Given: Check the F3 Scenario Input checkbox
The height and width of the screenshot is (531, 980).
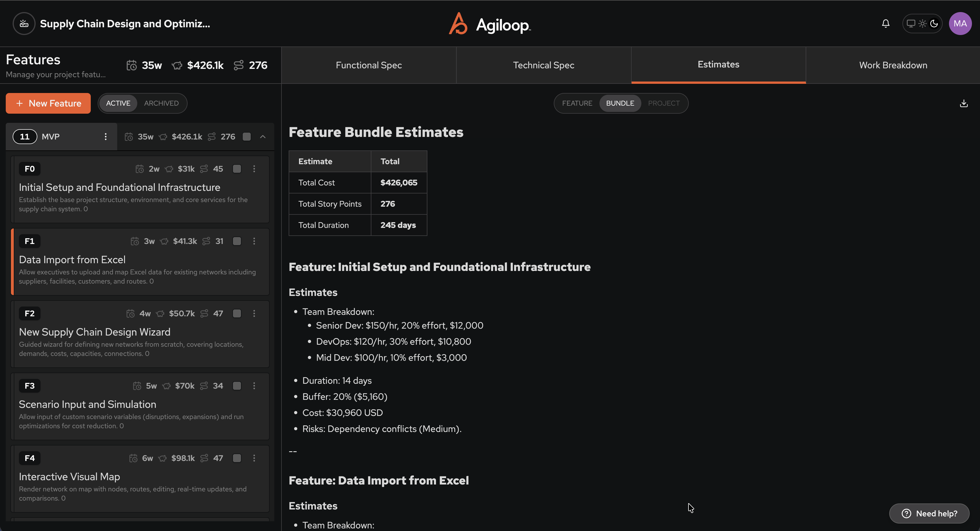Looking at the screenshot, I should 237,386.
